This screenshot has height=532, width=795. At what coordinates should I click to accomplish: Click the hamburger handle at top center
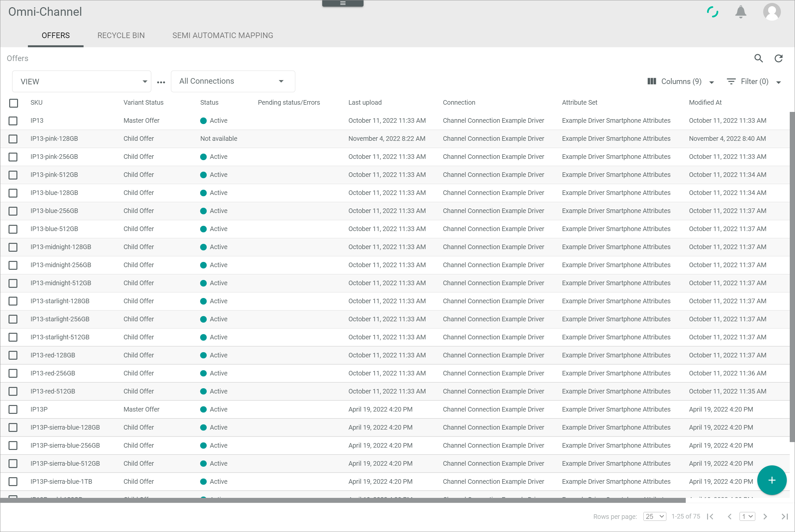point(343,3)
